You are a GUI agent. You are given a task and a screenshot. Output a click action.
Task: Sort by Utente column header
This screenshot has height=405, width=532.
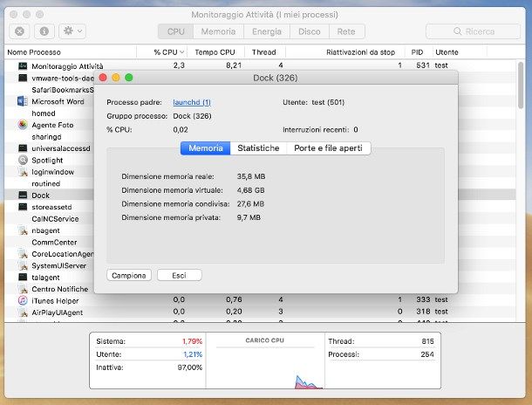(460, 52)
